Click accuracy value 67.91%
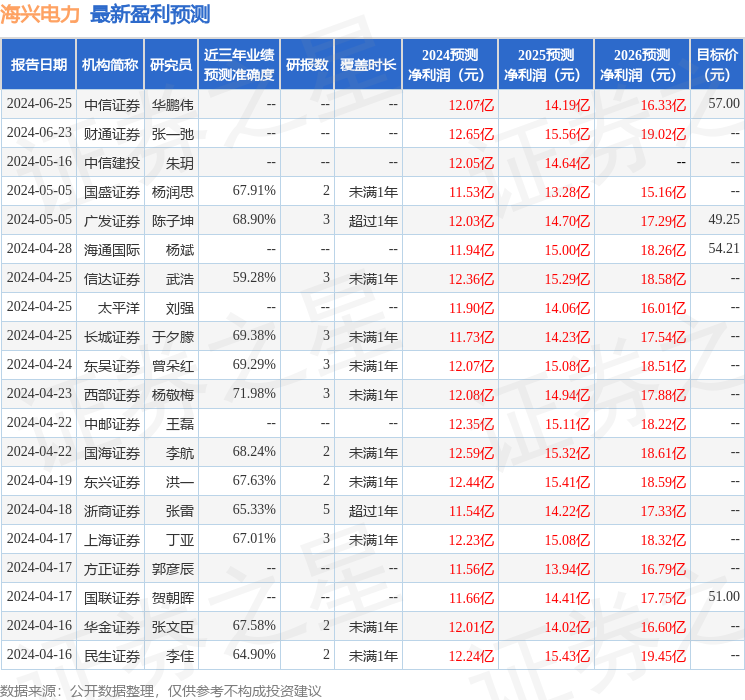This screenshot has width=745, height=700. [254, 191]
